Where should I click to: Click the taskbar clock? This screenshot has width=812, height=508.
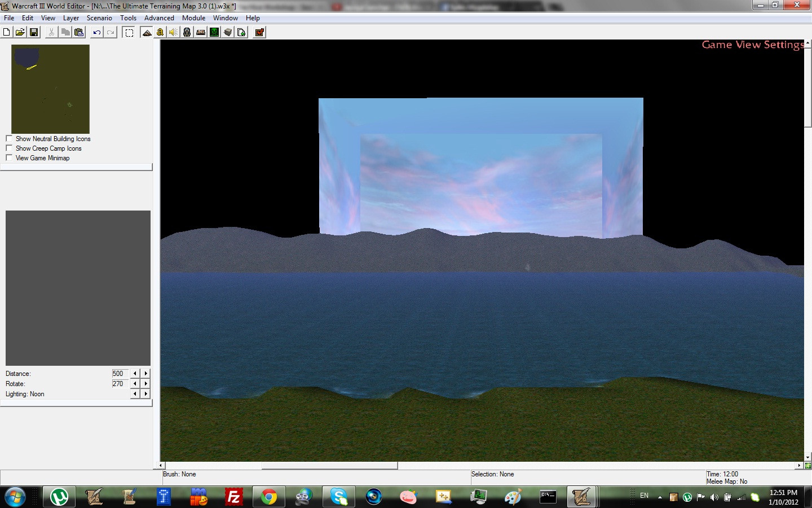click(x=783, y=497)
